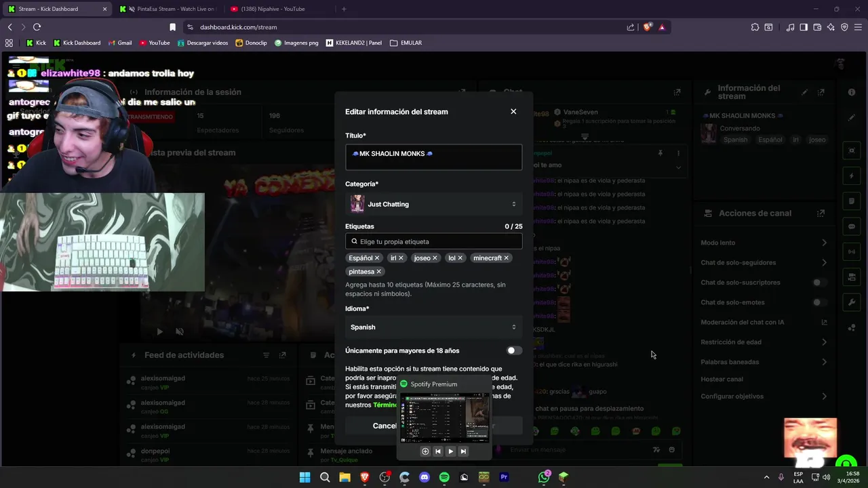Open the Brave VPN shield icon

click(x=844, y=27)
